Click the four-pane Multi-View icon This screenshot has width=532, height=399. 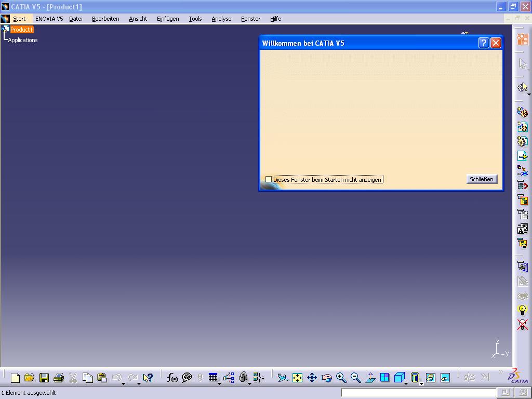[385, 378]
